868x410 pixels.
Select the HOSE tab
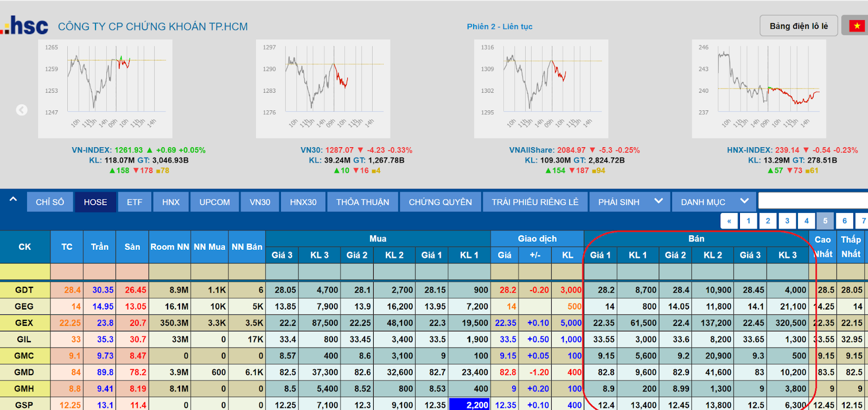click(x=95, y=202)
